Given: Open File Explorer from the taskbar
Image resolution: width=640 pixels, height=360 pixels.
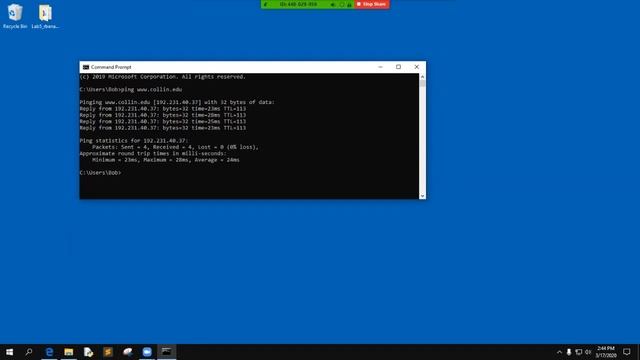Looking at the screenshot, I should [69, 352].
